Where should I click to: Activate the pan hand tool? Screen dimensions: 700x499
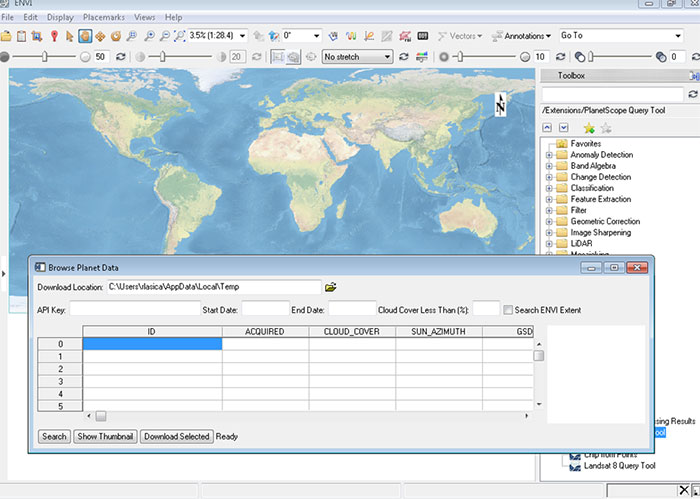[85, 37]
